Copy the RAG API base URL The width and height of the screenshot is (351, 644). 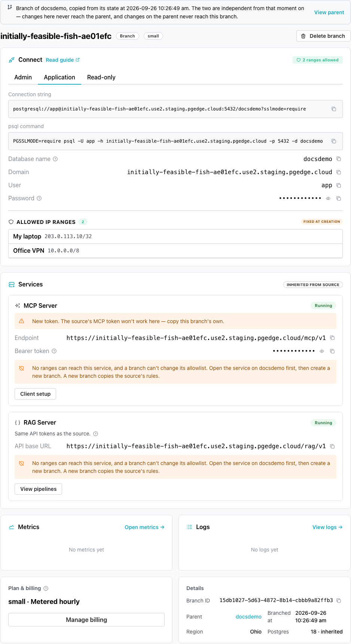tap(332, 446)
